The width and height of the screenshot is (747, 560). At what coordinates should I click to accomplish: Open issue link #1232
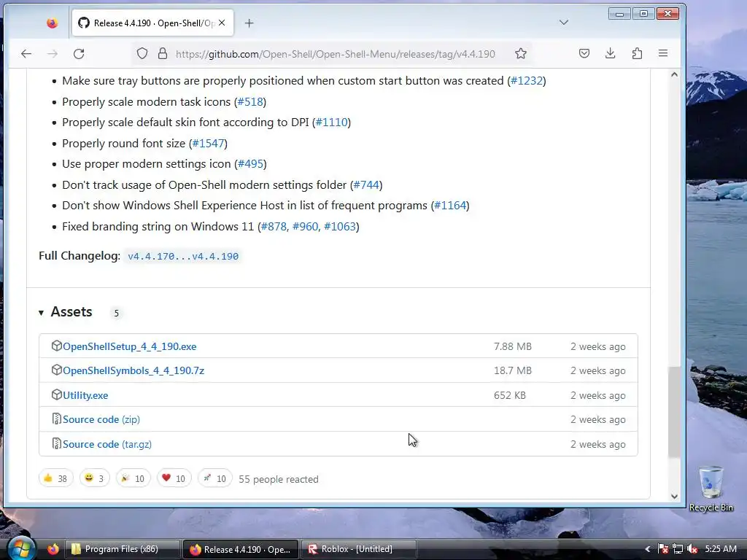pyautogui.click(x=527, y=80)
